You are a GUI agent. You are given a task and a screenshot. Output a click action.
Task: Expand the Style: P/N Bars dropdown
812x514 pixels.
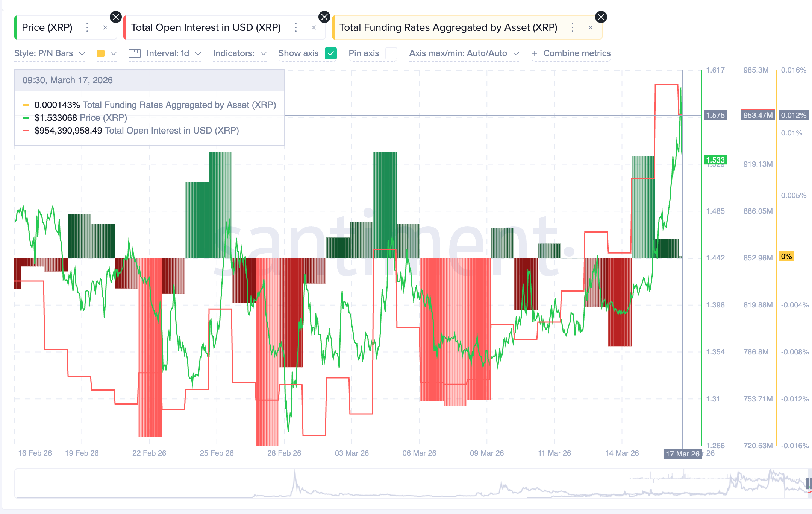(x=49, y=53)
